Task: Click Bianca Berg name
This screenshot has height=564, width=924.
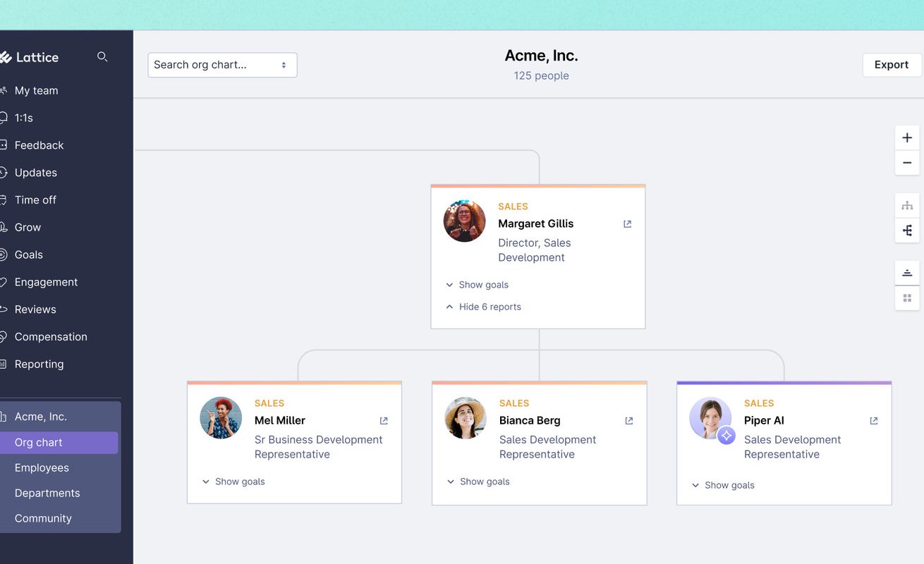Action: tap(530, 420)
